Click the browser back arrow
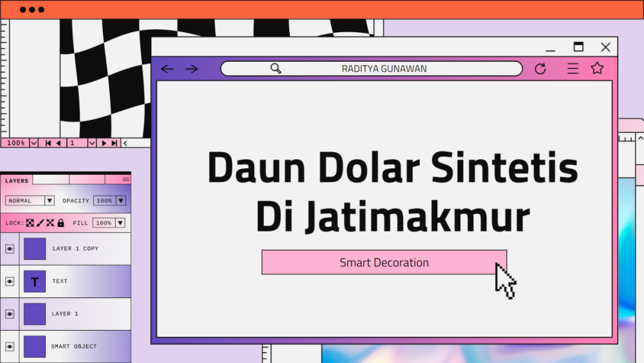This screenshot has width=644, height=363. [x=167, y=68]
